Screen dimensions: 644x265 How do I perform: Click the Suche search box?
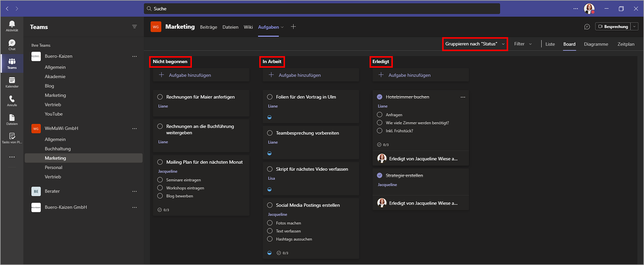(322, 9)
